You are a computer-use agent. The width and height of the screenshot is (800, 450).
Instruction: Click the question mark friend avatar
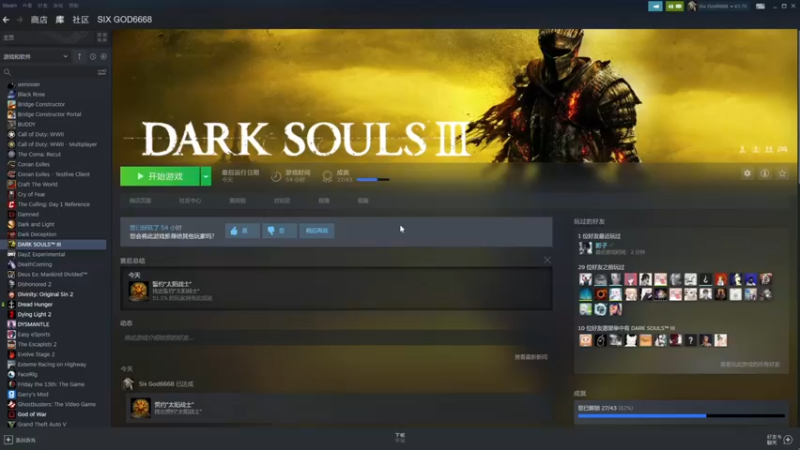tap(690, 340)
